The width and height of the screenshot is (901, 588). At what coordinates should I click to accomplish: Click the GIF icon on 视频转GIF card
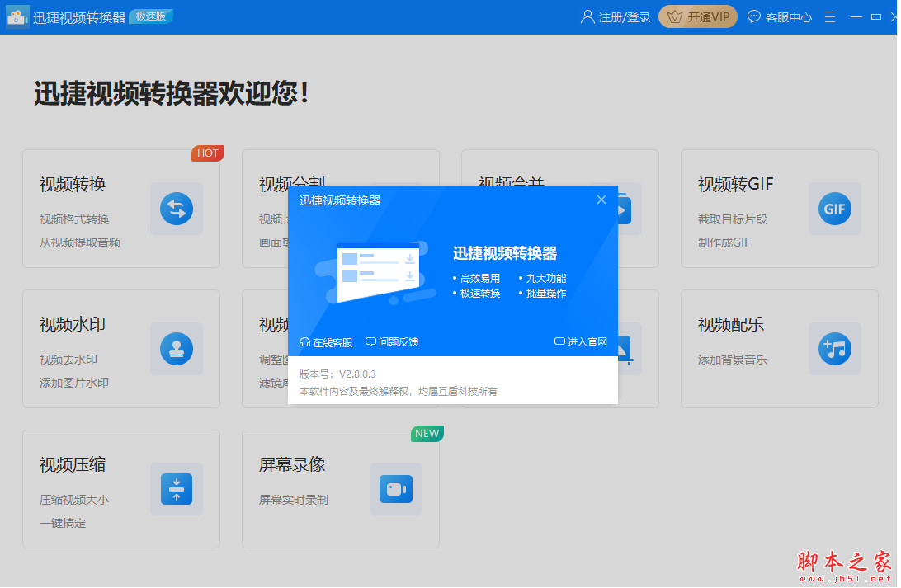pyautogui.click(x=834, y=209)
